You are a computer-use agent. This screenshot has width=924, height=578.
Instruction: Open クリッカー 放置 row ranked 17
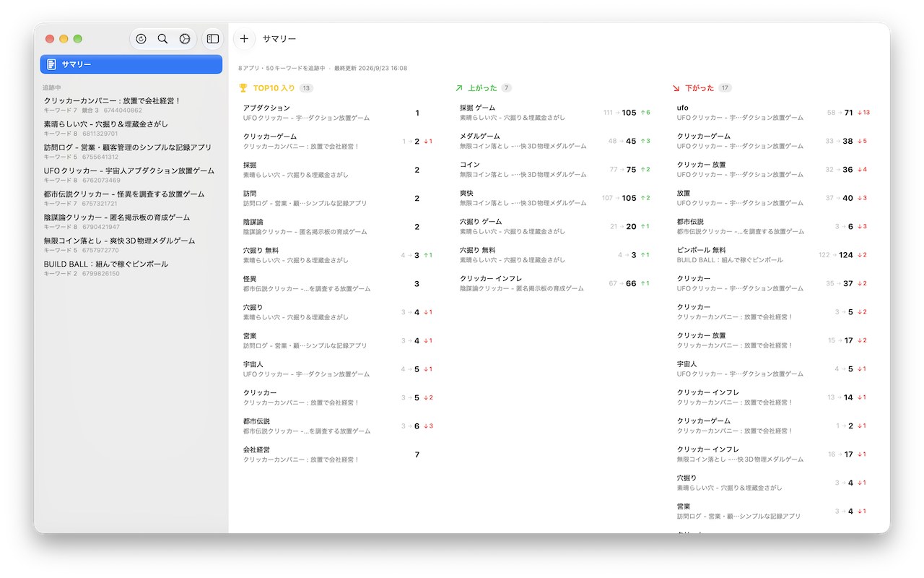772,340
